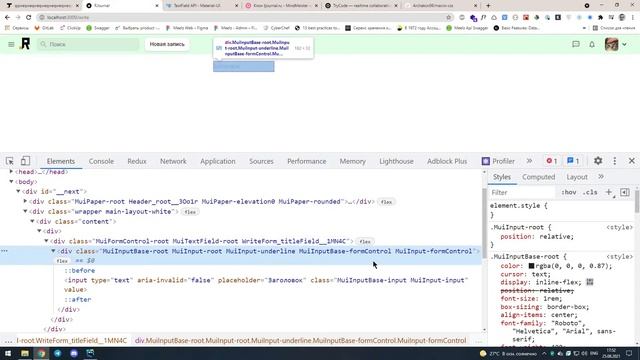This screenshot has width=640, height=360.
Task: Open a new browser tab
Action: (488, 6)
